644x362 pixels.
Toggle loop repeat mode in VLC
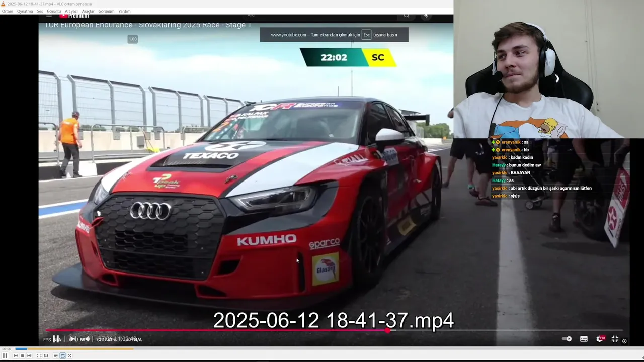(62, 355)
